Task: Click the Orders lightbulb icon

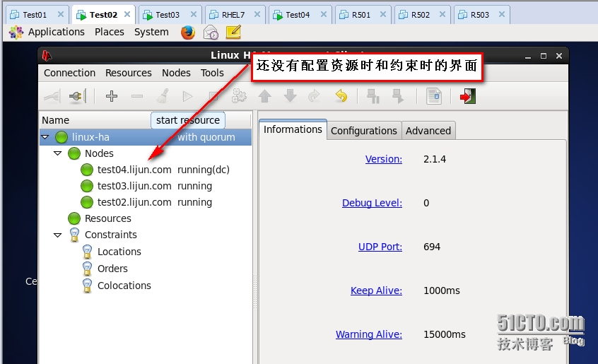Action: (x=87, y=269)
